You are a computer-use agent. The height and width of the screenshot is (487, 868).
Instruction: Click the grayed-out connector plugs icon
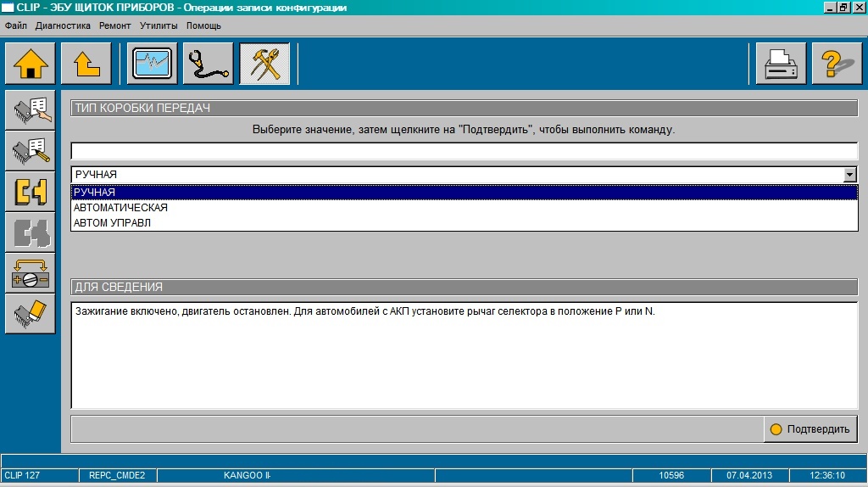[31, 232]
